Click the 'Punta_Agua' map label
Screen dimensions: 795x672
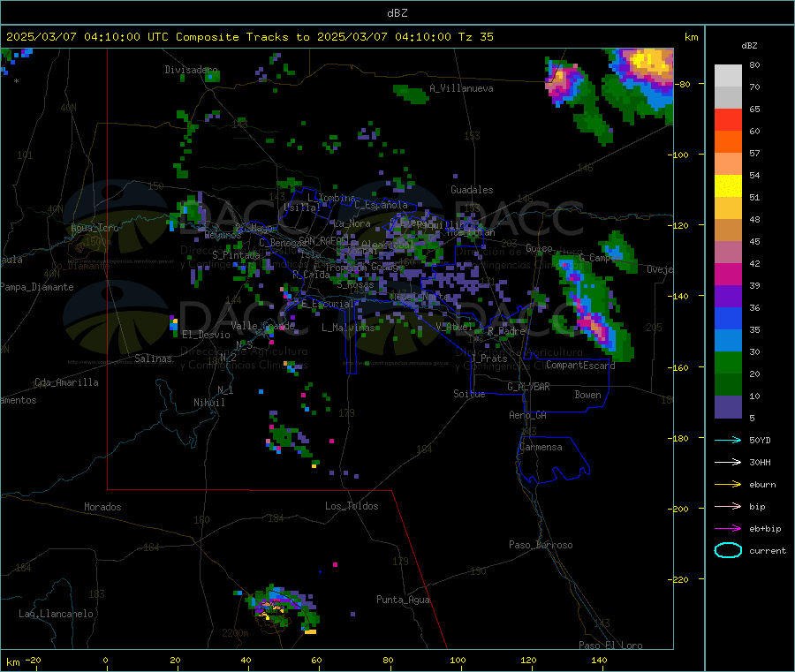[x=403, y=600]
